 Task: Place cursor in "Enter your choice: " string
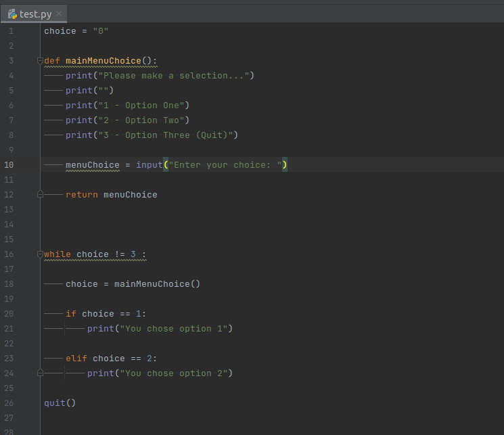(x=225, y=165)
